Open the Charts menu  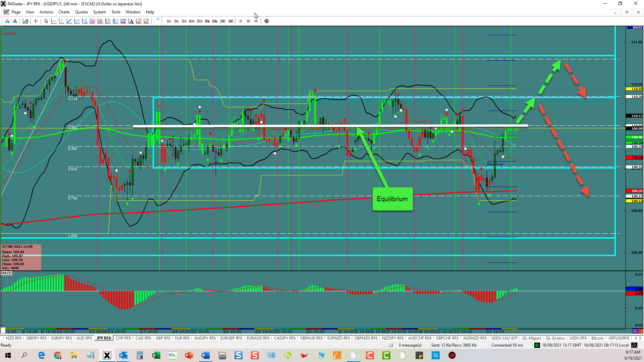[64, 12]
